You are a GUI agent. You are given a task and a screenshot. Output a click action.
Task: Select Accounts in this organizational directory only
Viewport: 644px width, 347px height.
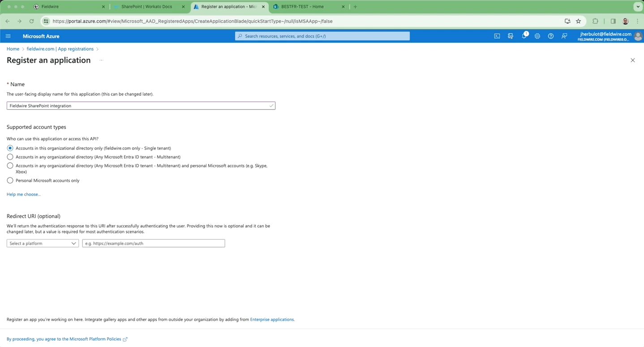10,148
